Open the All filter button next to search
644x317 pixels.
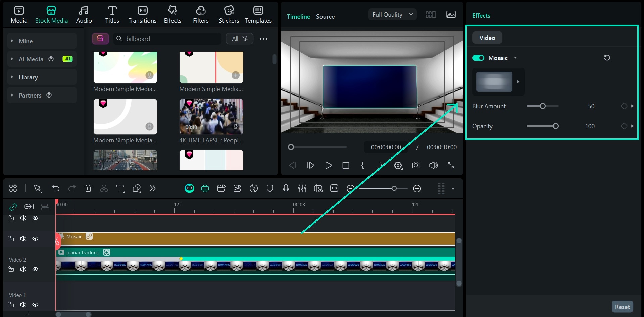click(240, 39)
